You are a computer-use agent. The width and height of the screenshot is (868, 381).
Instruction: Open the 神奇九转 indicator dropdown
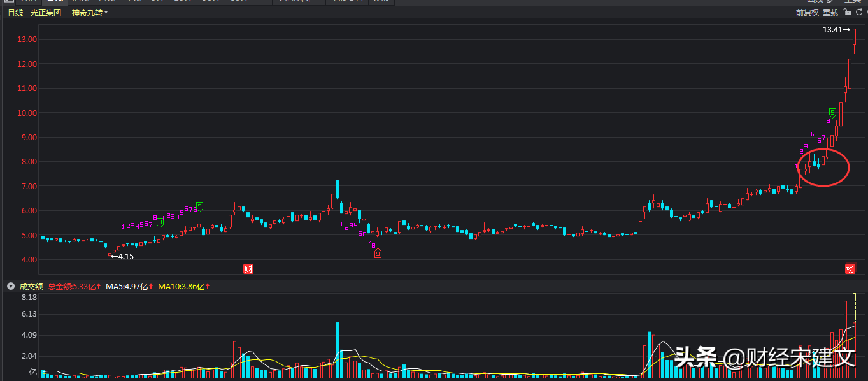tap(90, 13)
